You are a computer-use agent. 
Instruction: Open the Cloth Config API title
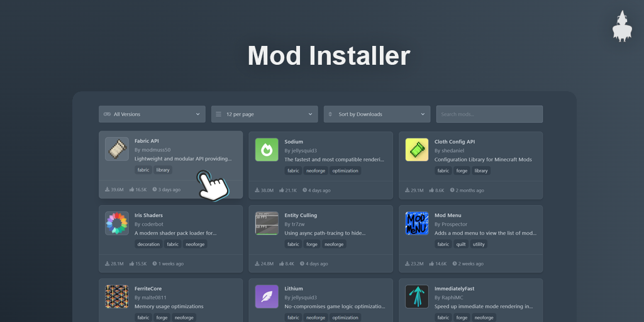(x=455, y=142)
